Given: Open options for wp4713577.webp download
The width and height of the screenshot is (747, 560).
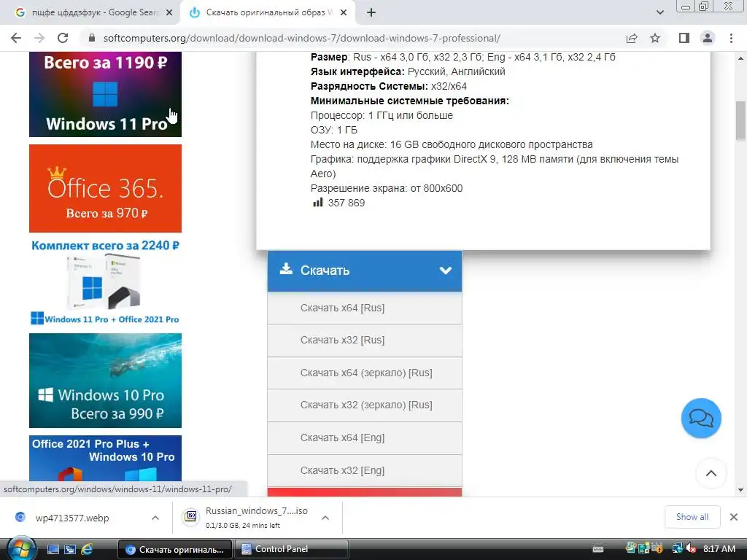Looking at the screenshot, I should [x=155, y=518].
